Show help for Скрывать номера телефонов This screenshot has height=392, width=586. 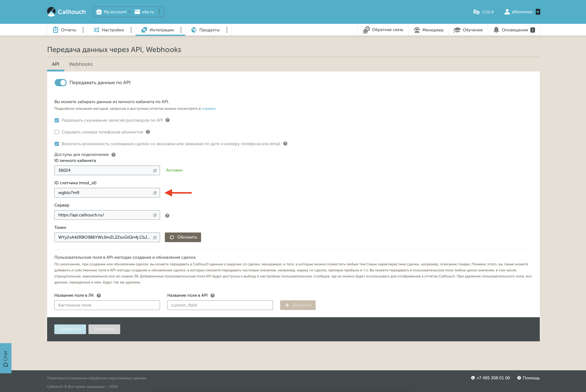click(148, 132)
